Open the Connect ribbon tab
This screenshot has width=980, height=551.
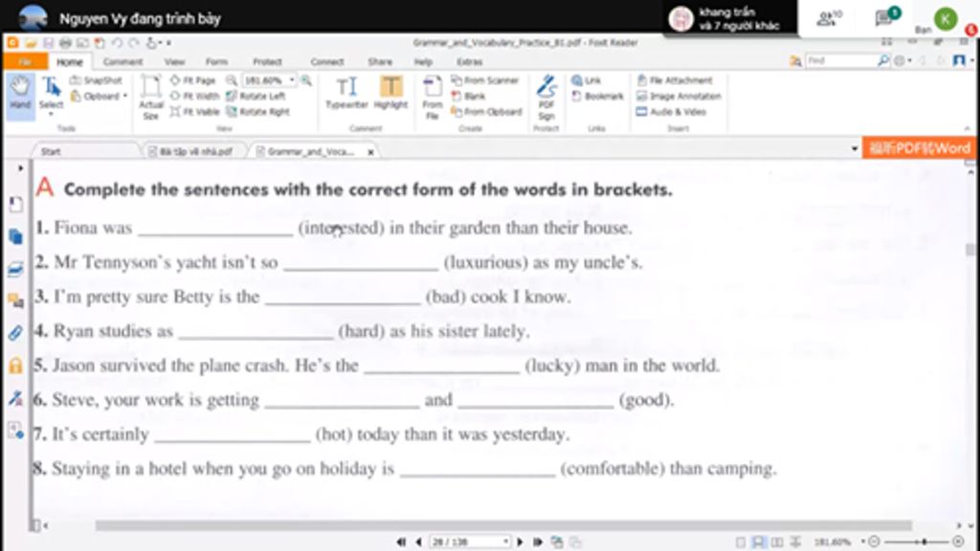327,62
